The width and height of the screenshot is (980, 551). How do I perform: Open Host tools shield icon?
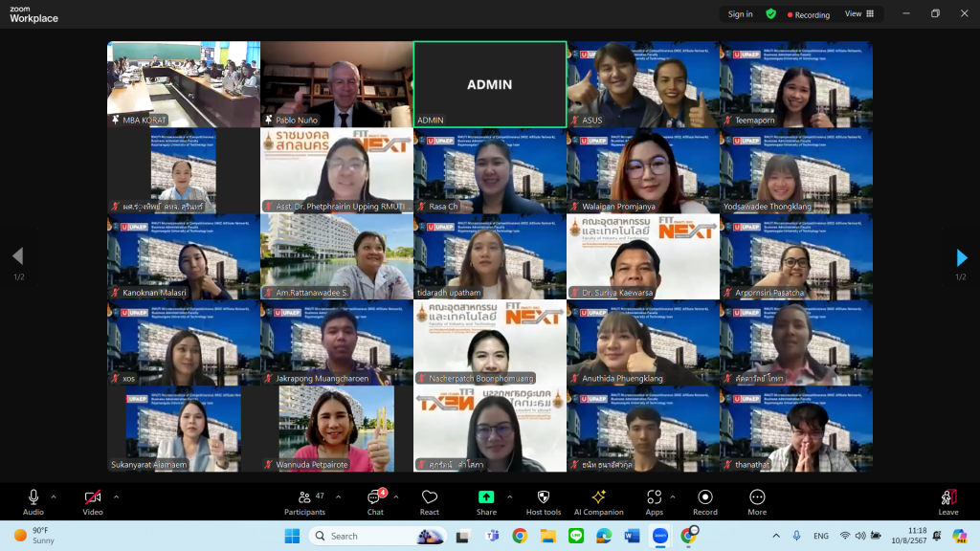pyautogui.click(x=544, y=497)
